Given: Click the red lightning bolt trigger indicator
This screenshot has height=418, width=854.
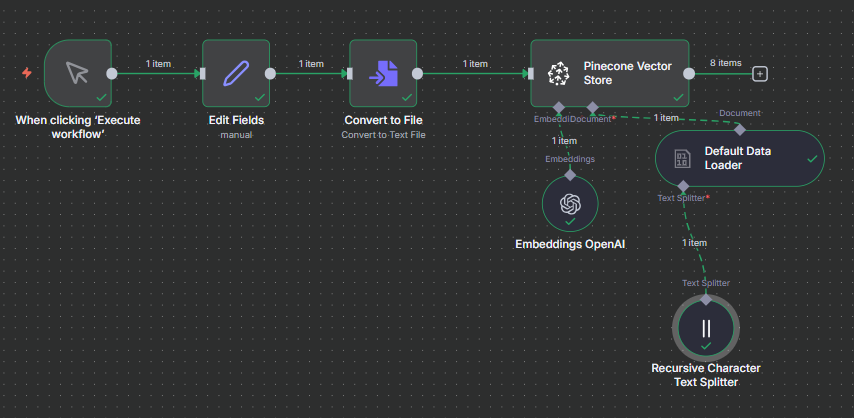Looking at the screenshot, I should (x=27, y=73).
